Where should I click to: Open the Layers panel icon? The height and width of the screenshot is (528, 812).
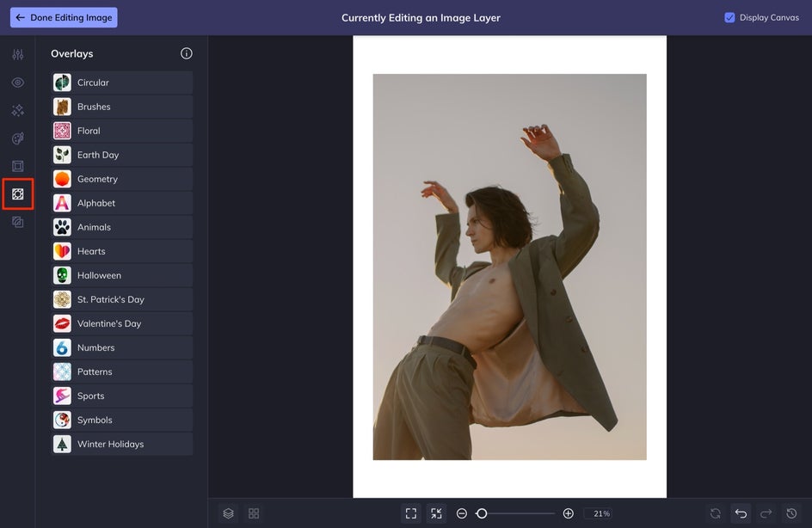[229, 513]
